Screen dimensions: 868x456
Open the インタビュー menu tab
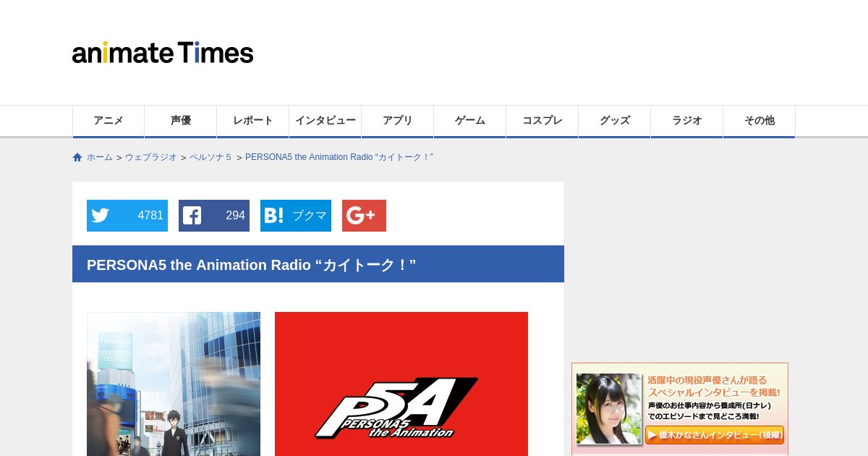pos(325,121)
